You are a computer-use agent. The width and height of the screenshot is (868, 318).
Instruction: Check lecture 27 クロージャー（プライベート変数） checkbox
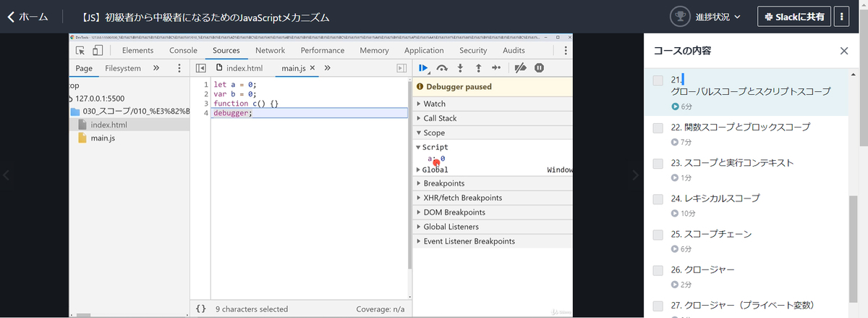pos(658,306)
